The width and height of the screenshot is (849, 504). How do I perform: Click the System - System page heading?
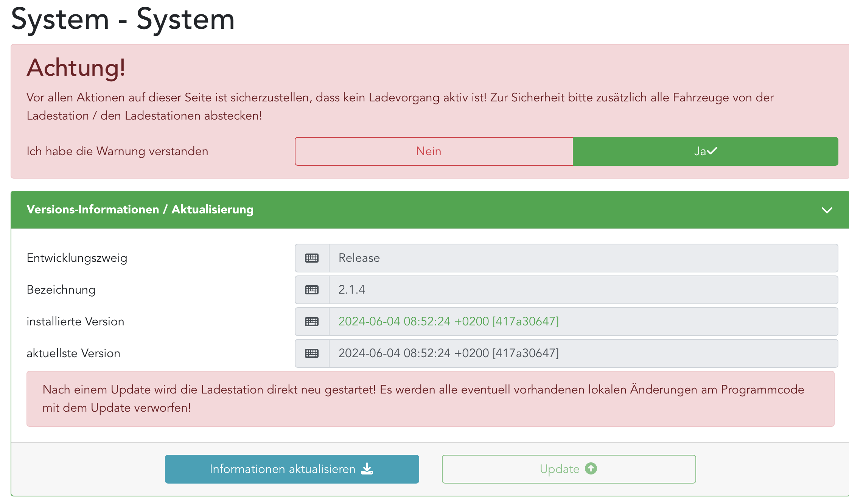pos(123,19)
